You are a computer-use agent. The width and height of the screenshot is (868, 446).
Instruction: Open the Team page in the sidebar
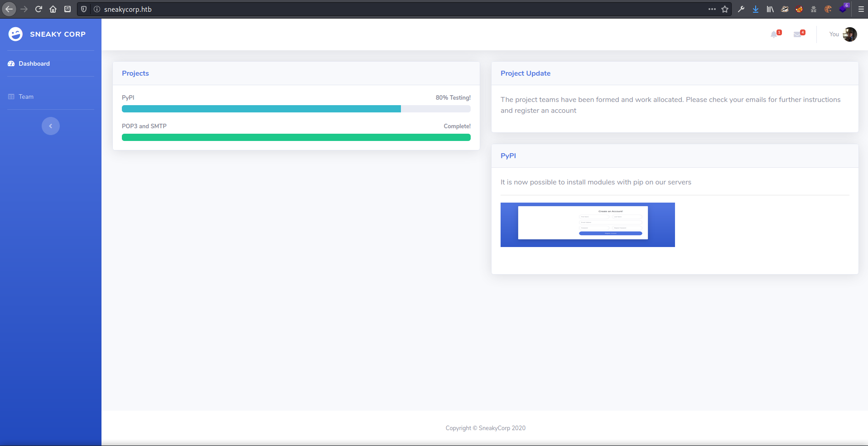pyautogui.click(x=26, y=97)
